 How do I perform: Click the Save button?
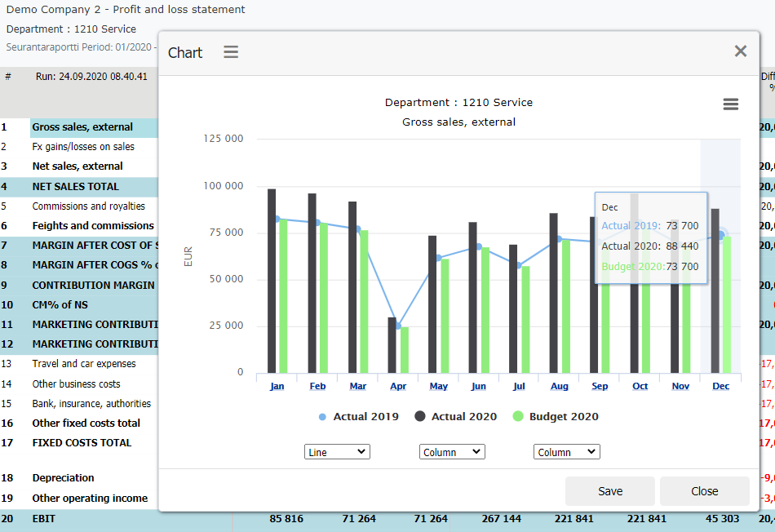(x=610, y=491)
